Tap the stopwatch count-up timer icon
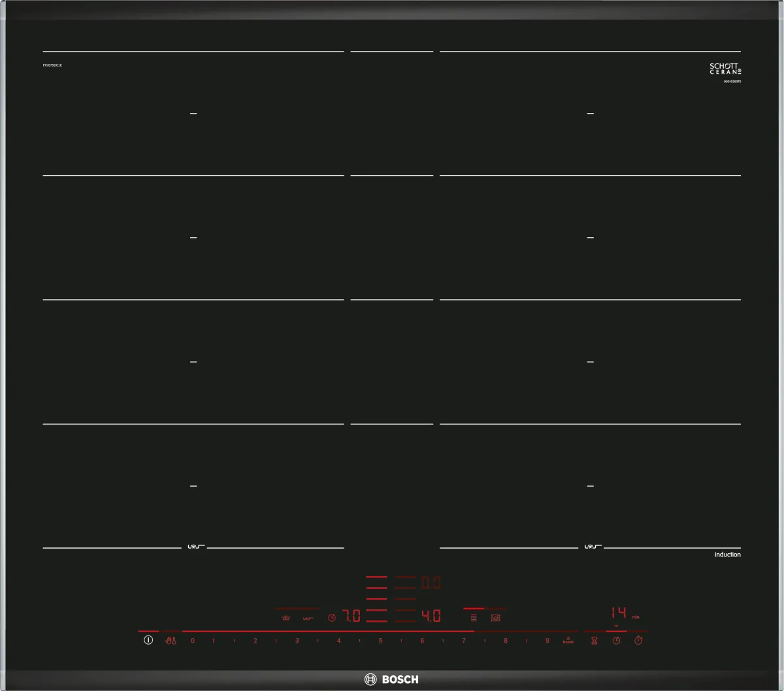 point(638,641)
